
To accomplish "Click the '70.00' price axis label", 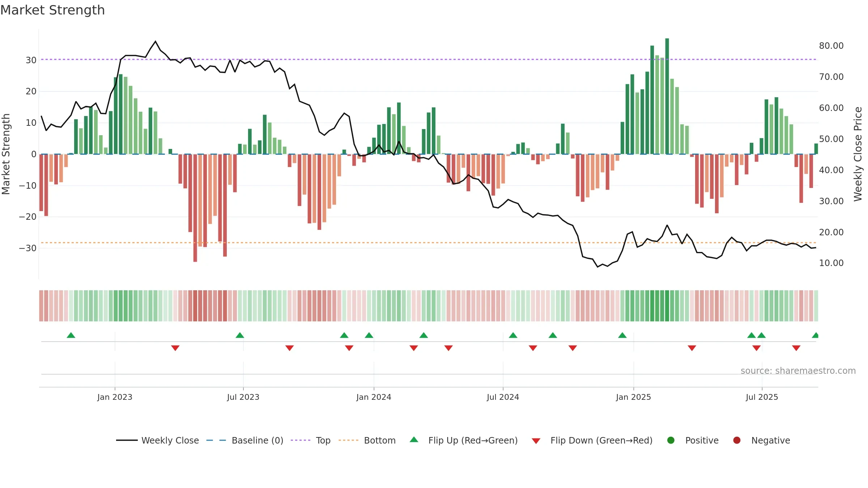I will (831, 77).
